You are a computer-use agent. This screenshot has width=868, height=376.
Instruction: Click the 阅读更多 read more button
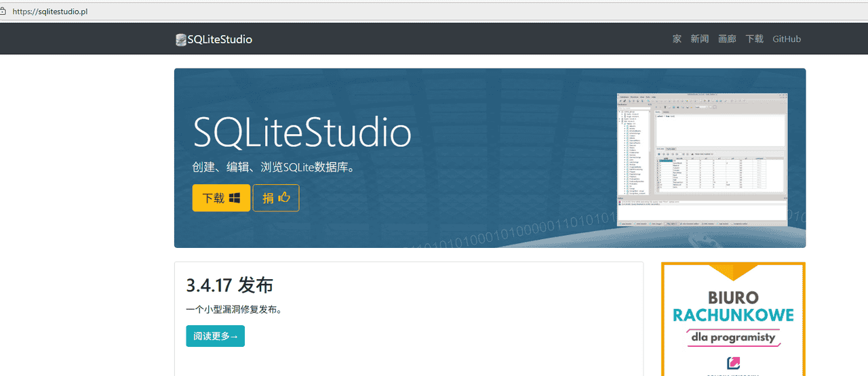[x=215, y=336]
